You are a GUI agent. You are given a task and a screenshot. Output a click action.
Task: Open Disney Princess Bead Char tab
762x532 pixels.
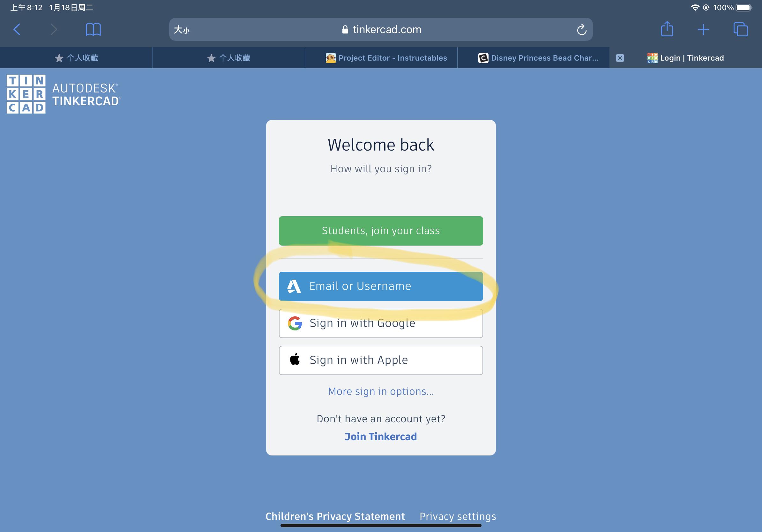pos(533,58)
